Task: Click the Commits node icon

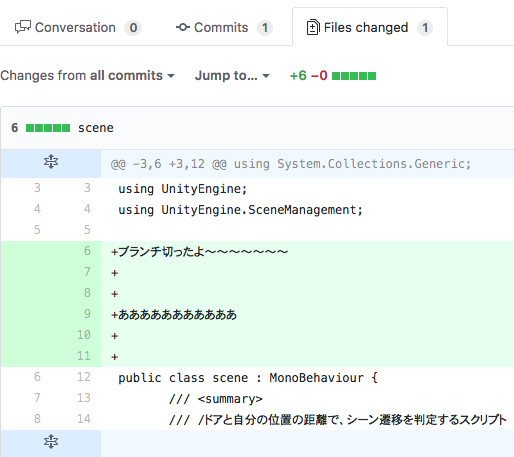Action: (x=183, y=27)
